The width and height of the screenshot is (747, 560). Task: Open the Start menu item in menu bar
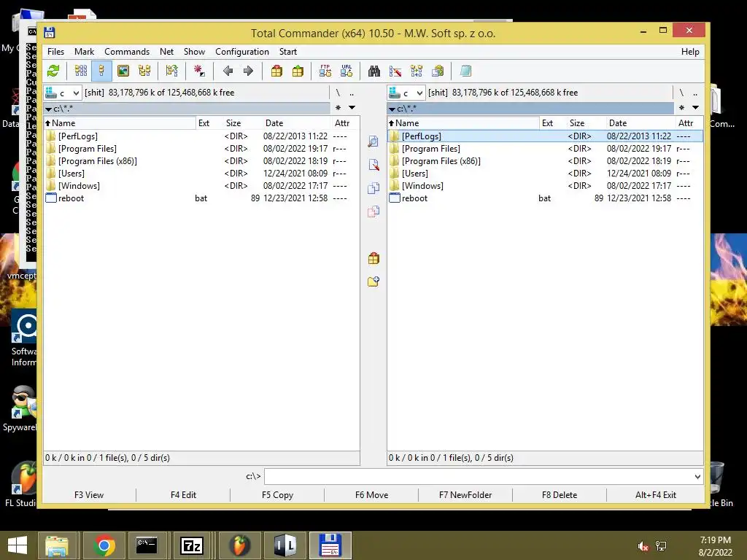[287, 52]
